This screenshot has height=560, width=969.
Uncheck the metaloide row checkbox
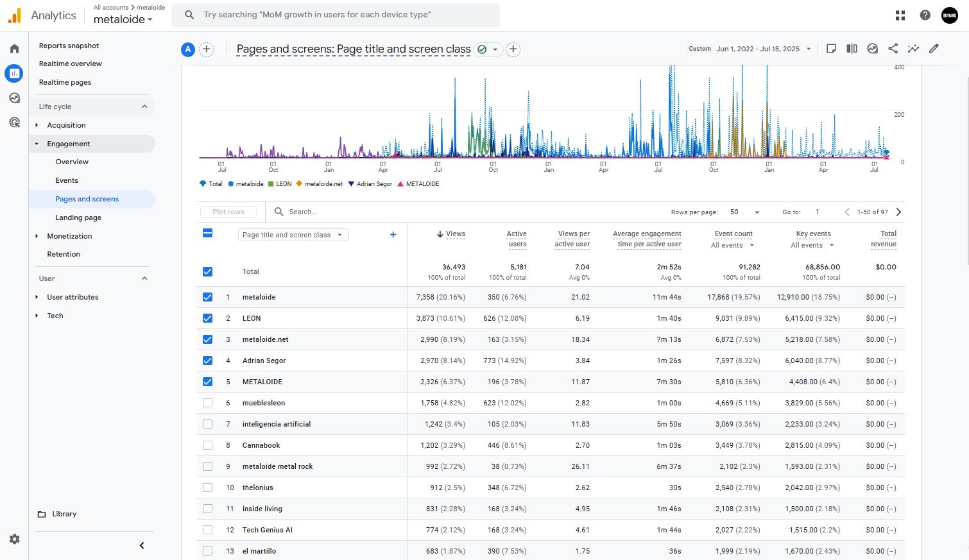click(x=207, y=297)
